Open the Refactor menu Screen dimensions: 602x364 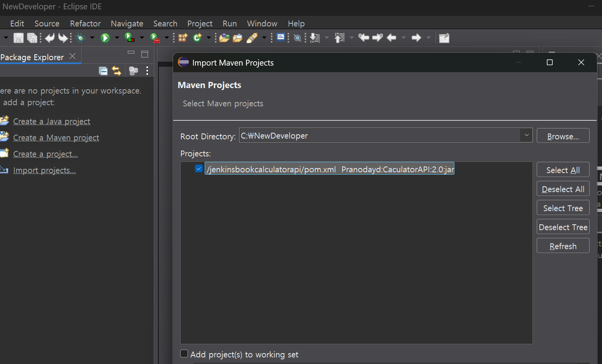[x=85, y=24]
